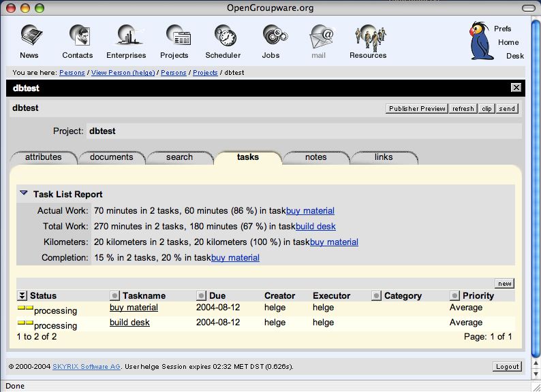Image resolution: width=541 pixels, height=392 pixels.
Task: Sort by the Due column icon
Action: pos(201,295)
